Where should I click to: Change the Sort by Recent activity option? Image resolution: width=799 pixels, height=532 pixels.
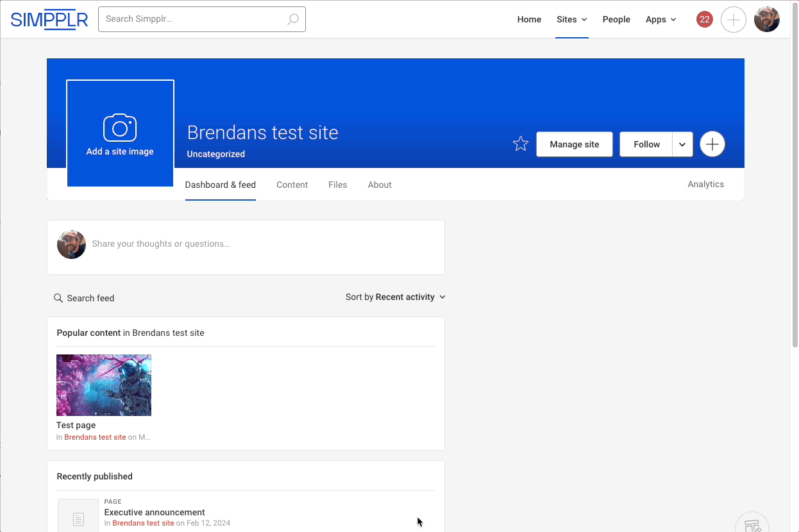[x=395, y=297]
